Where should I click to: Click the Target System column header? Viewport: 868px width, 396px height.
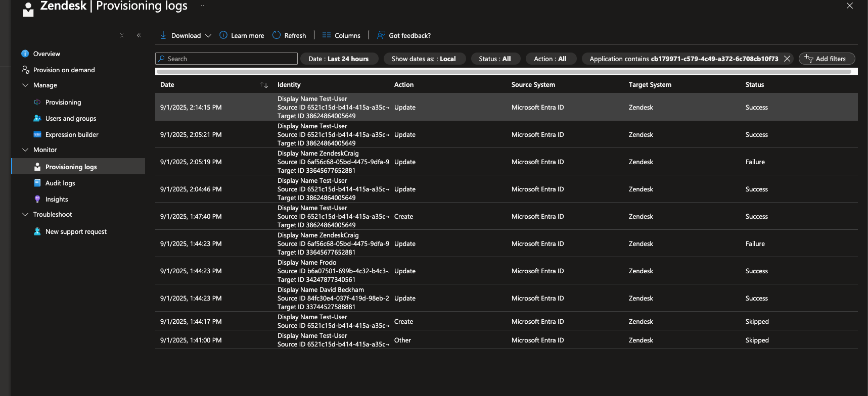coord(650,85)
